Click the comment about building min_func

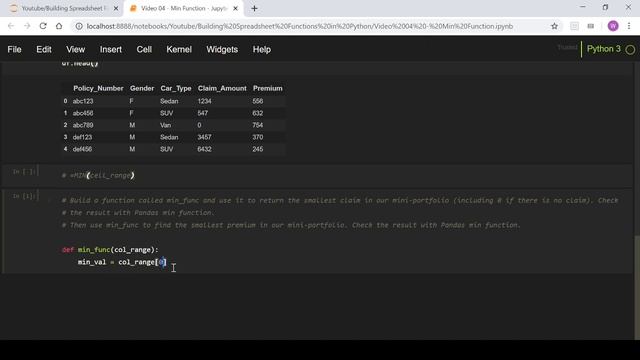point(340,200)
